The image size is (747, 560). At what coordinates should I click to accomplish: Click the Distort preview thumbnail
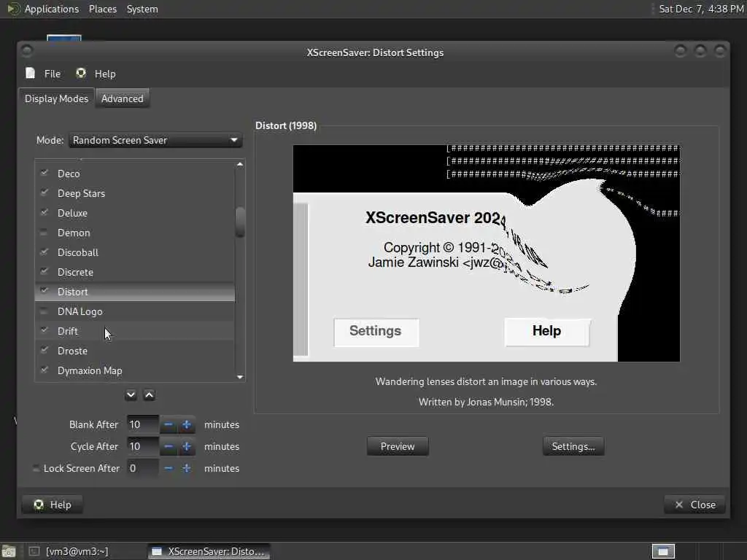(487, 253)
